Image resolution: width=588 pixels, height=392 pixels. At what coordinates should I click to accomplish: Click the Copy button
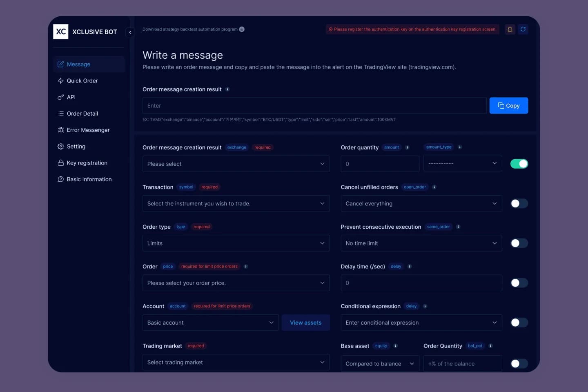[509, 105]
